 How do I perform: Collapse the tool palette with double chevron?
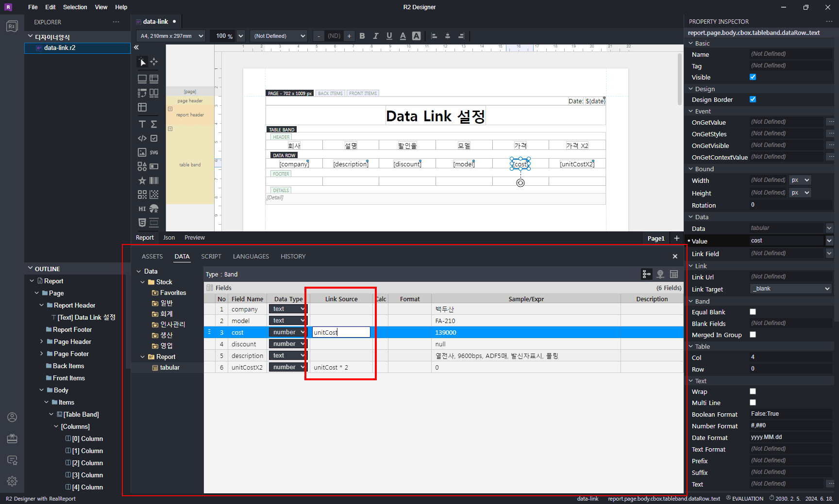(136, 47)
